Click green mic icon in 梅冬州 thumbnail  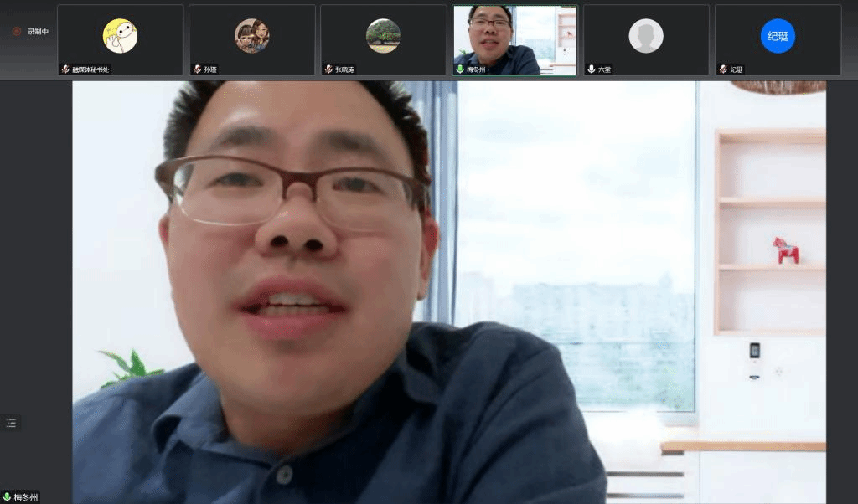tap(460, 69)
